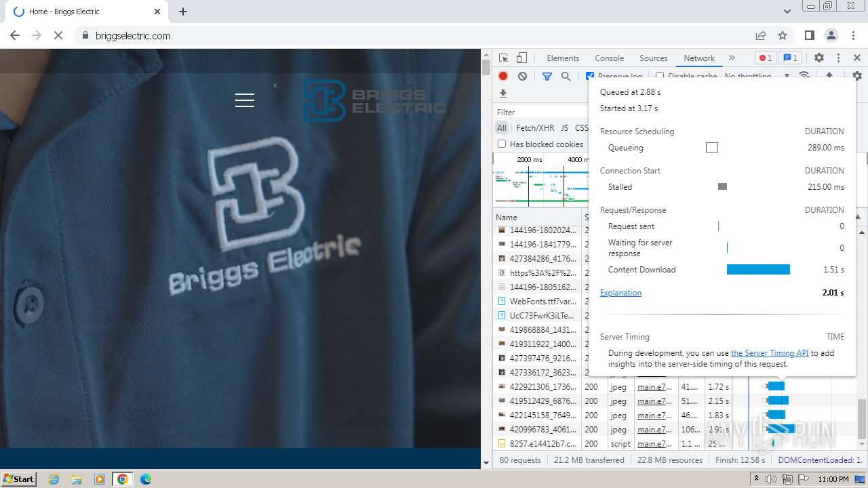
Task: Enable the Disable cache checkbox
Action: click(x=660, y=76)
